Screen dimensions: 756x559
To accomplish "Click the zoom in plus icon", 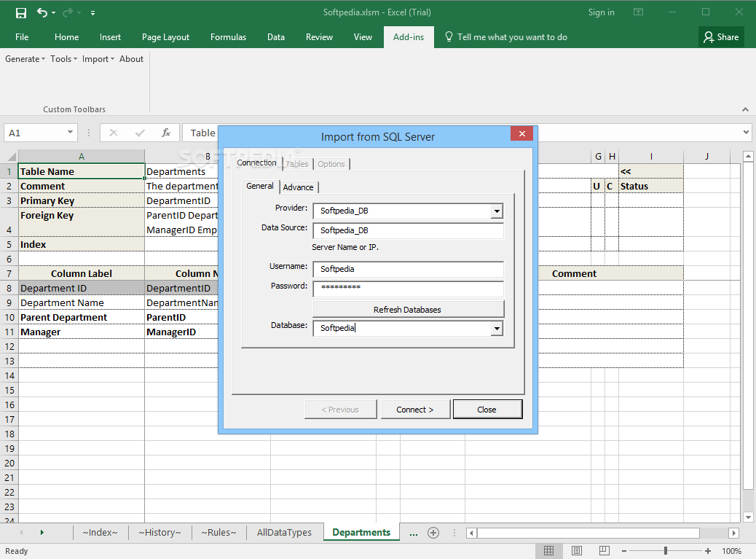I will click(708, 551).
